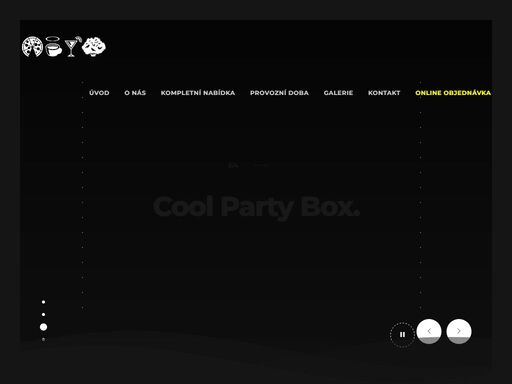This screenshot has height=384, width=512.
Task: Navigate to KONTAKT
Action: click(x=384, y=93)
